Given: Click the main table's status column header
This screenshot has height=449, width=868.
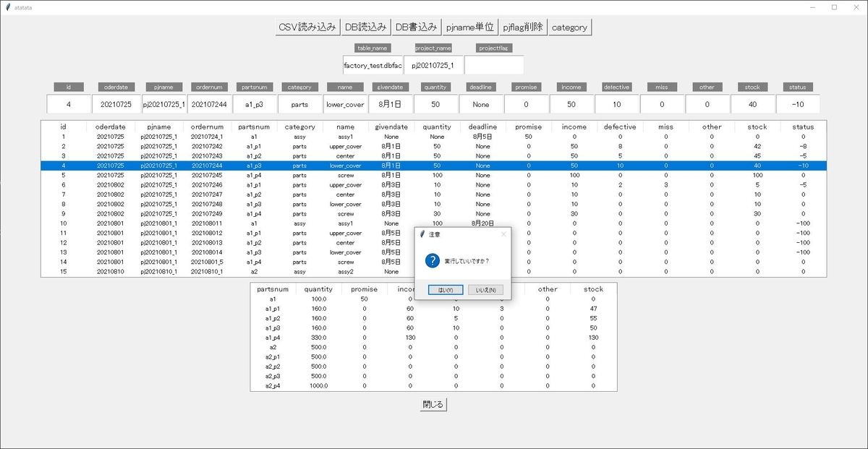Looking at the screenshot, I should (803, 127).
